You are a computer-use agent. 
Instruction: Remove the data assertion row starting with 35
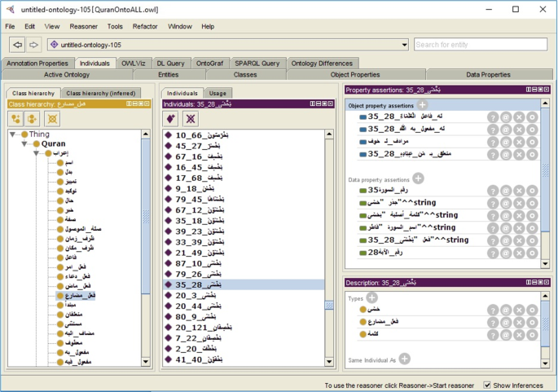click(519, 191)
